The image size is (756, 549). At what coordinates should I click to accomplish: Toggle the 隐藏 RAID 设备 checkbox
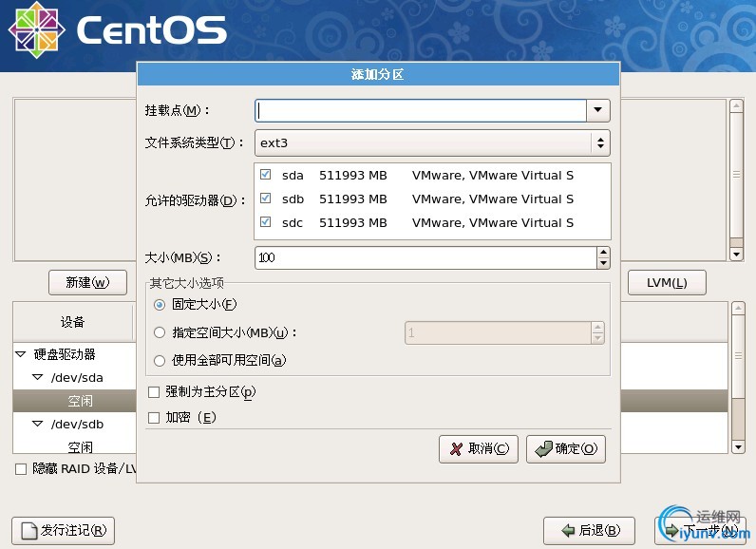tap(21, 469)
